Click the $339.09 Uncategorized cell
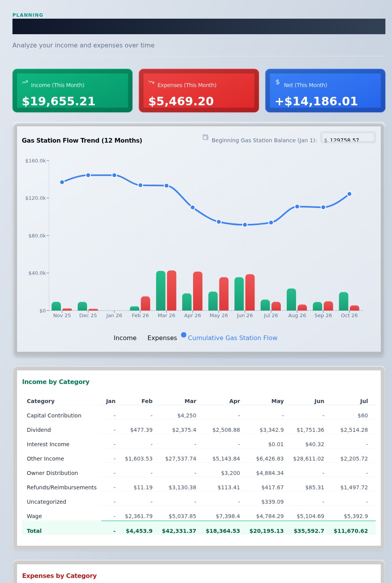392x583 pixels. pyautogui.click(x=272, y=502)
